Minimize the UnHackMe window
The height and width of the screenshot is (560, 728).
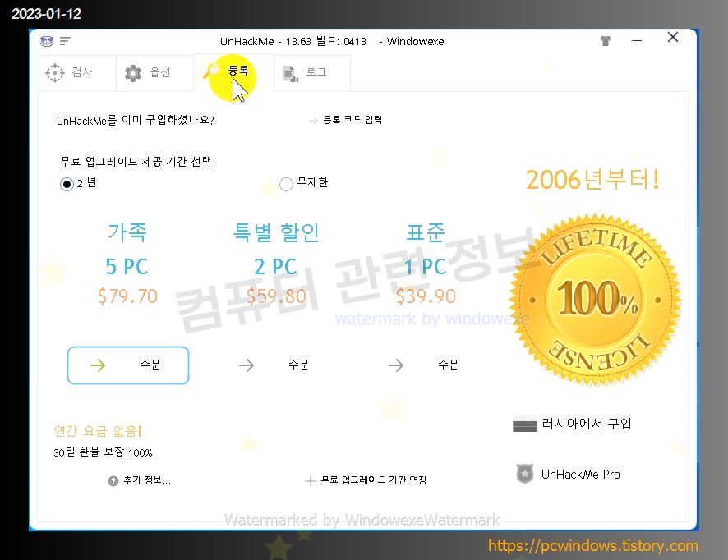[x=637, y=41]
